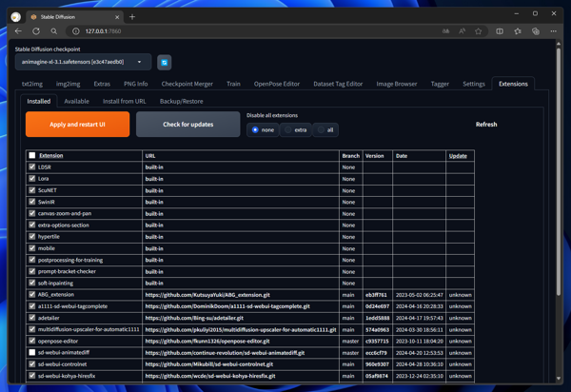Refresh the checkpoint list icon
Screen dimensions: 571x392
pyautogui.click(x=165, y=63)
